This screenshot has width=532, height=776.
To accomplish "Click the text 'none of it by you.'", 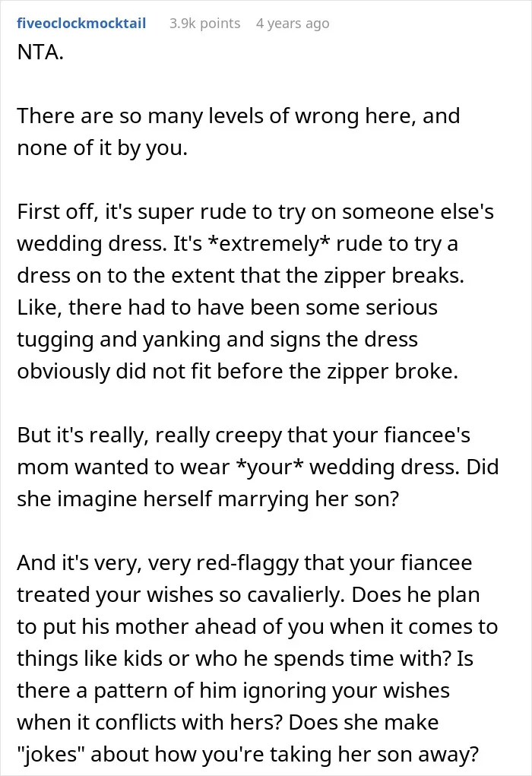I will [x=103, y=148].
